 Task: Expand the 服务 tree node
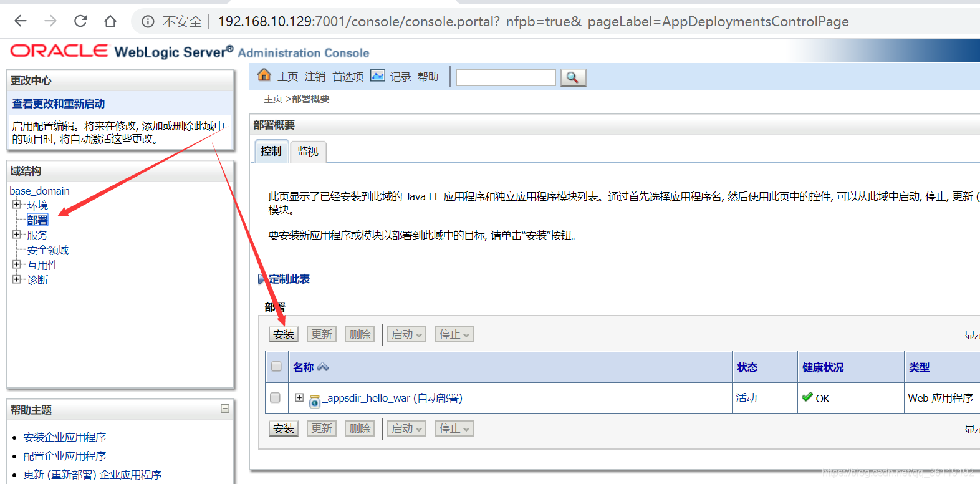[16, 235]
